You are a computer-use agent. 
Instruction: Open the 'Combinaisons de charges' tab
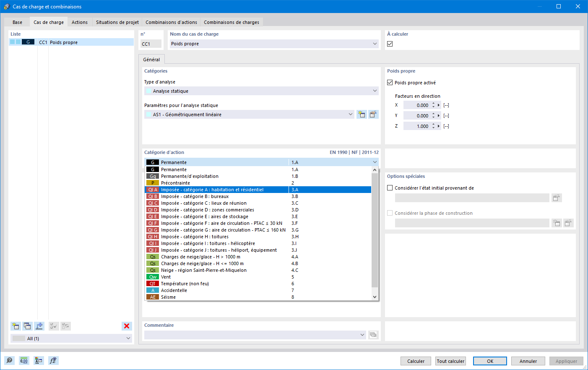[232, 22]
